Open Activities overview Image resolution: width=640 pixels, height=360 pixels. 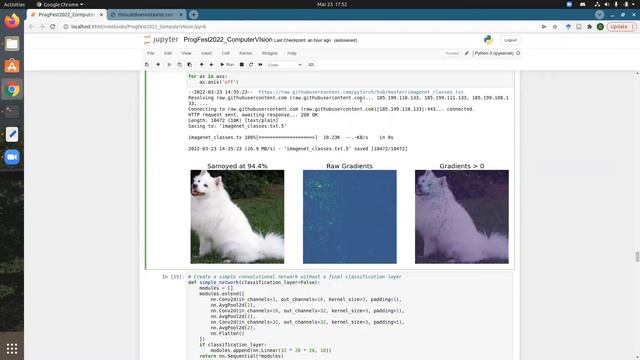point(14,4)
